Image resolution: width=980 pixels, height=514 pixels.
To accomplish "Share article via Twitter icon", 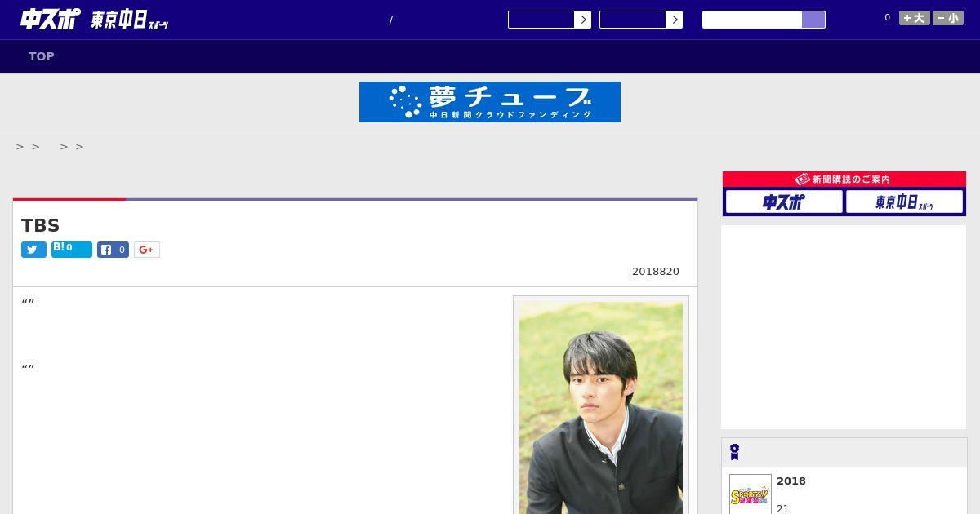I will 33,250.
